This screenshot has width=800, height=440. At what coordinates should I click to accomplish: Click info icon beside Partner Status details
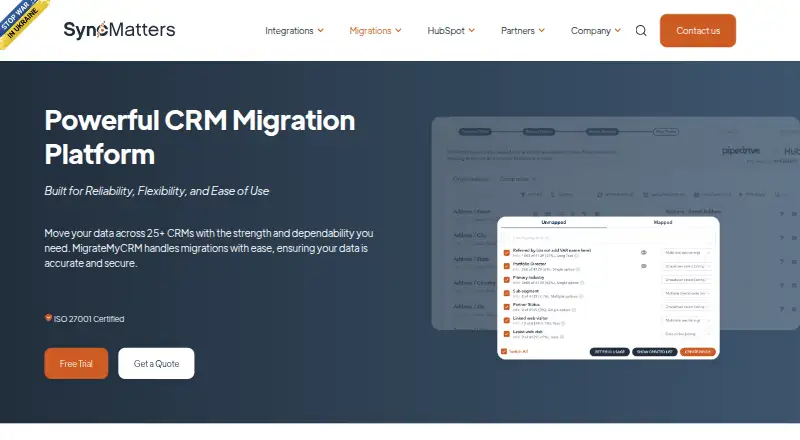pyautogui.click(x=573, y=310)
